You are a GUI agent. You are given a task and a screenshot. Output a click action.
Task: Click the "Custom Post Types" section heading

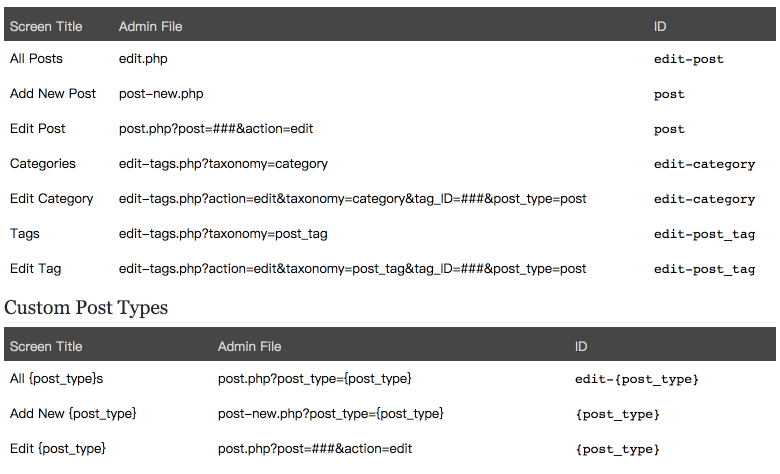click(86, 307)
